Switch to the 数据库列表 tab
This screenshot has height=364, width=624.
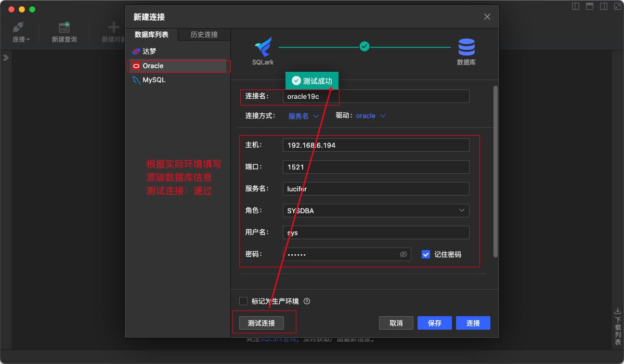coord(151,34)
